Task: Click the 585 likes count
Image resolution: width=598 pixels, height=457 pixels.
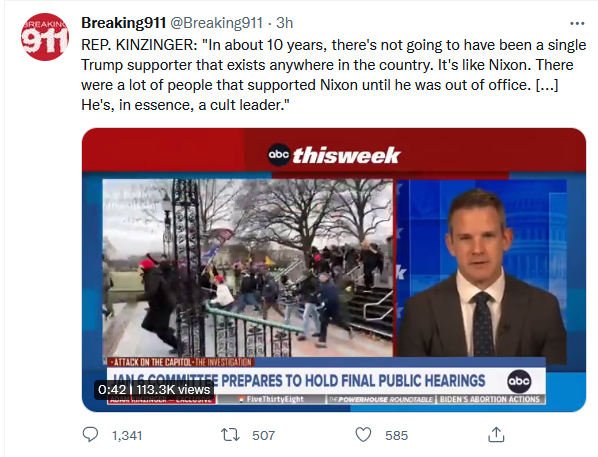Action: pos(396,435)
